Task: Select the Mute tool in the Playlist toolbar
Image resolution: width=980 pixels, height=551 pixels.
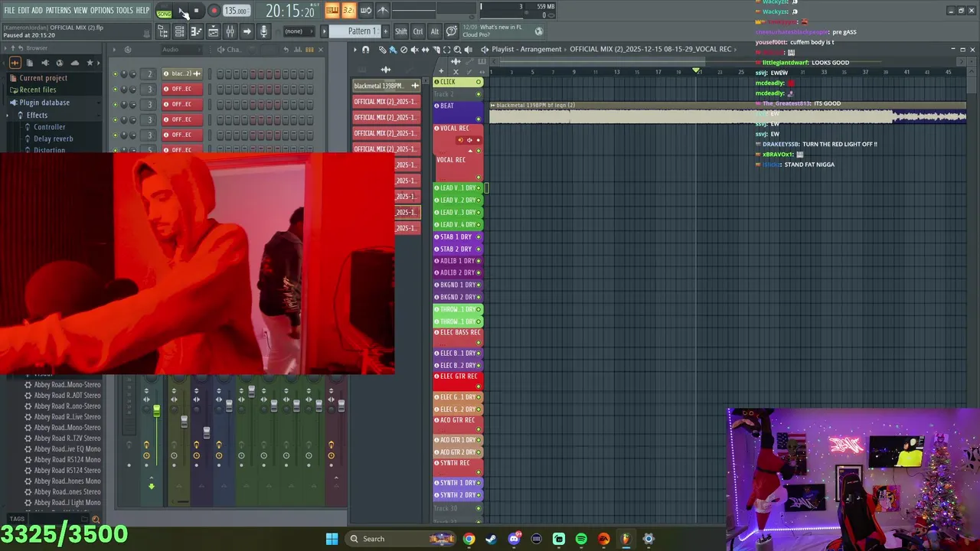Action: (414, 50)
